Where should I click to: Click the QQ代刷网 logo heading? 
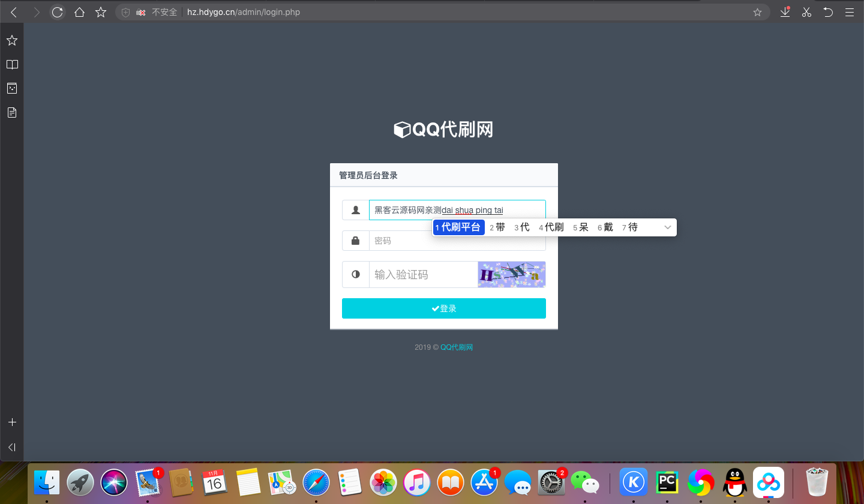point(443,130)
